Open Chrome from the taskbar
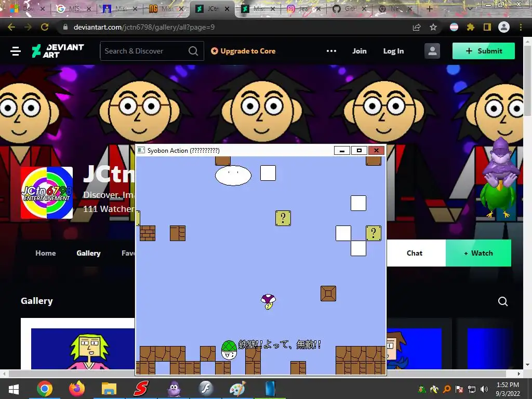Image resolution: width=532 pixels, height=399 pixels. [45, 389]
